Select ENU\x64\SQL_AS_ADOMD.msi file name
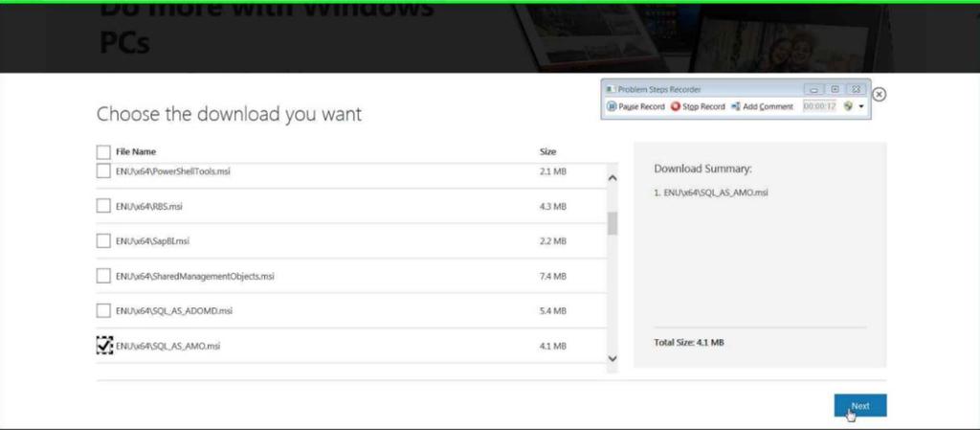 tap(174, 310)
